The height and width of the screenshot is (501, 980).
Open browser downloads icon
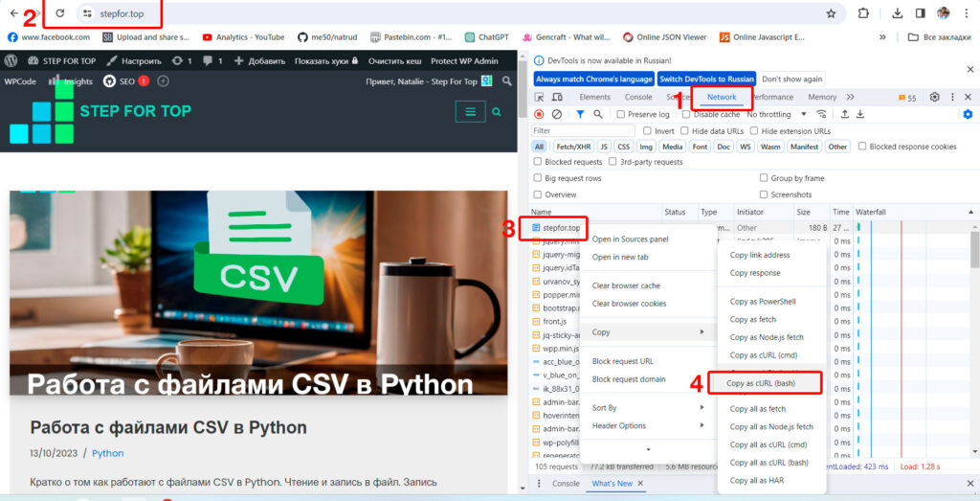(897, 13)
